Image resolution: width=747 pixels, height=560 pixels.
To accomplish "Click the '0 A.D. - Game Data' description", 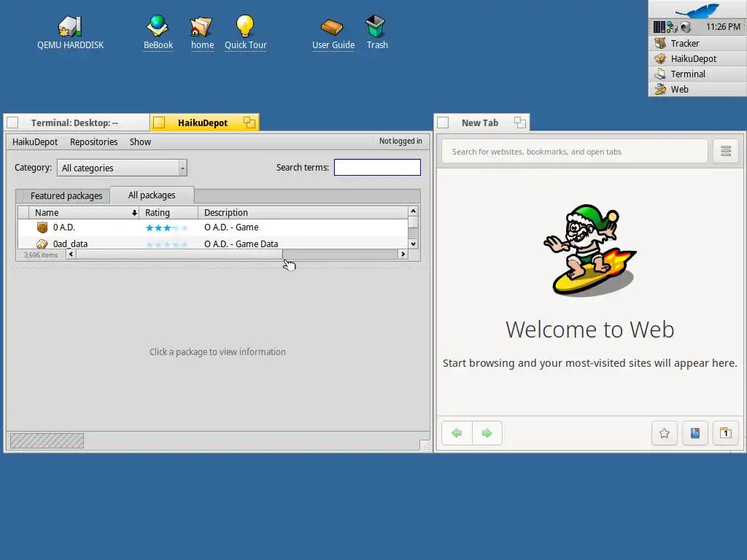I will tap(241, 244).
